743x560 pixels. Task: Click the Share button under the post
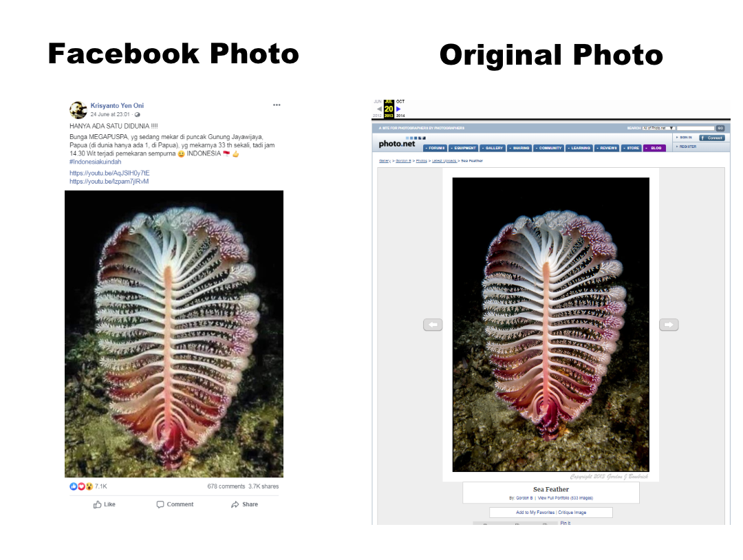pyautogui.click(x=244, y=504)
